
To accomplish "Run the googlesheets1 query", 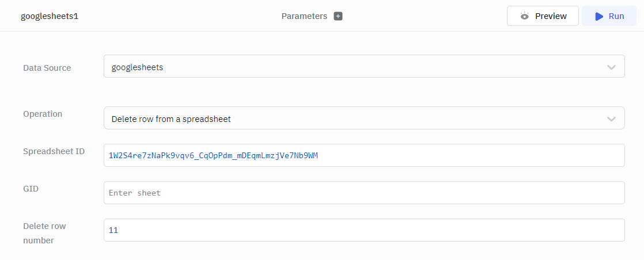I will 609,16.
